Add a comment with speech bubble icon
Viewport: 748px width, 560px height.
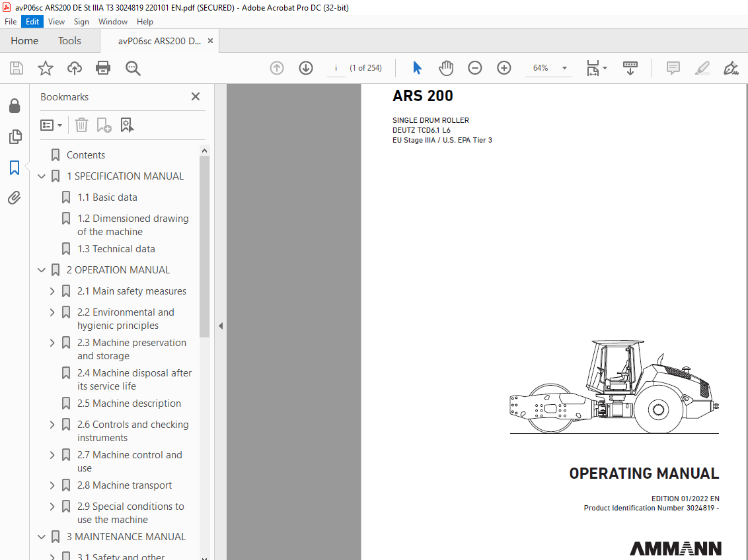(x=673, y=68)
